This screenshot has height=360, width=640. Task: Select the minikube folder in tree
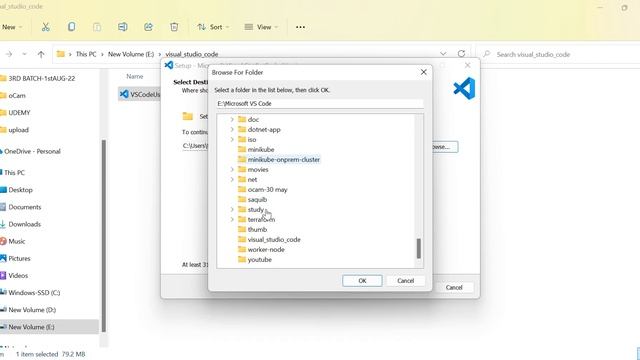(261, 149)
